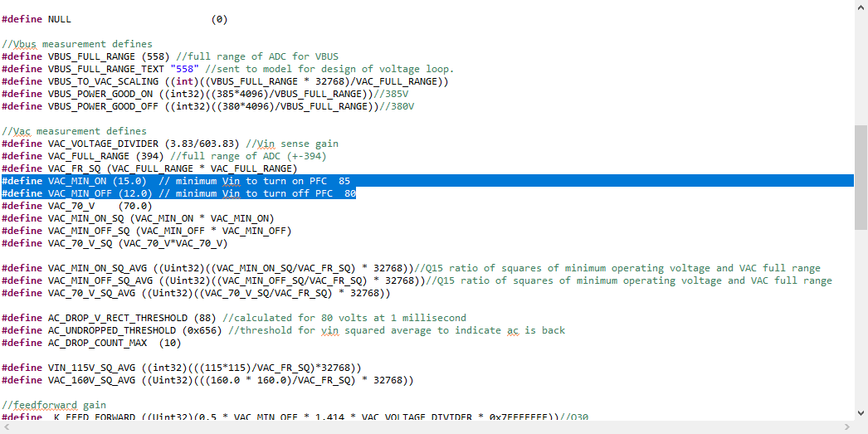Click the 'VAC_70_V (70.0)' define line
The width and height of the screenshot is (868, 434).
point(77,206)
